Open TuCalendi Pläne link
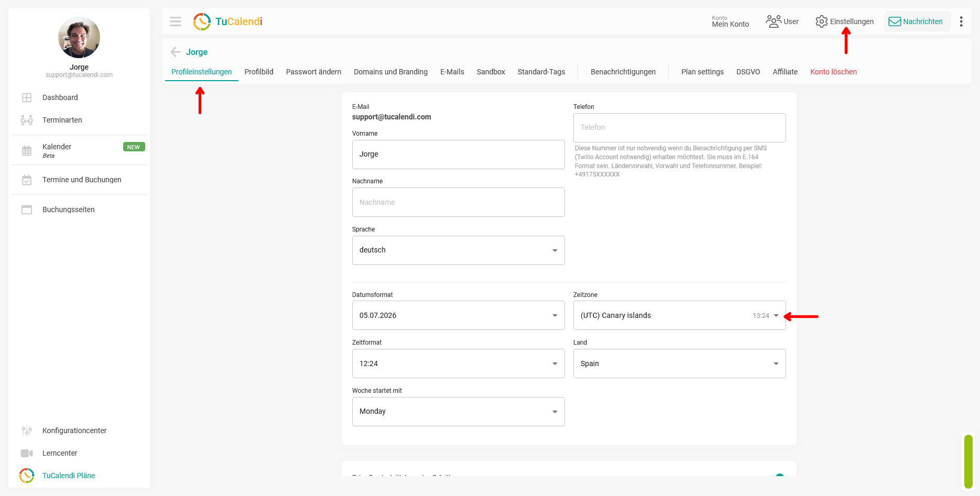 (x=69, y=476)
